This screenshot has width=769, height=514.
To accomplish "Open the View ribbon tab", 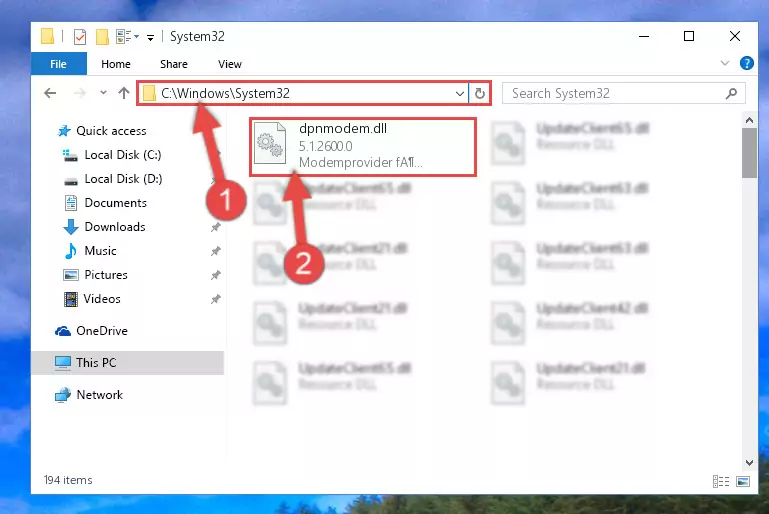I will coord(230,64).
